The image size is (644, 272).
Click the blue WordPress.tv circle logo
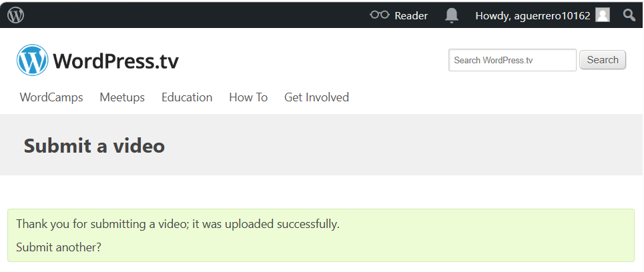tap(33, 60)
